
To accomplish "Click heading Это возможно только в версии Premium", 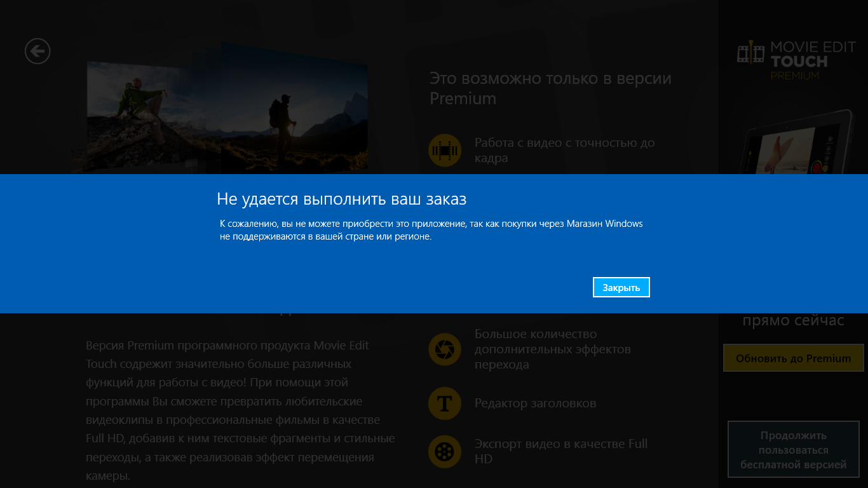I will coord(550,88).
